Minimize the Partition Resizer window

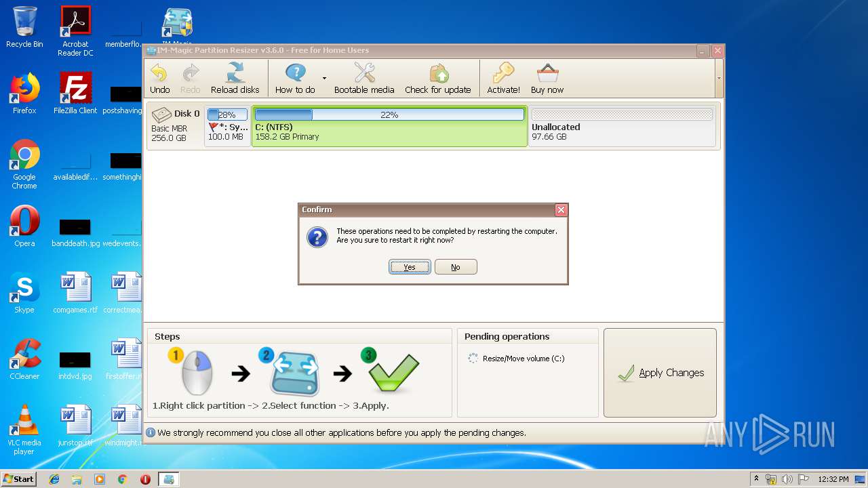703,51
